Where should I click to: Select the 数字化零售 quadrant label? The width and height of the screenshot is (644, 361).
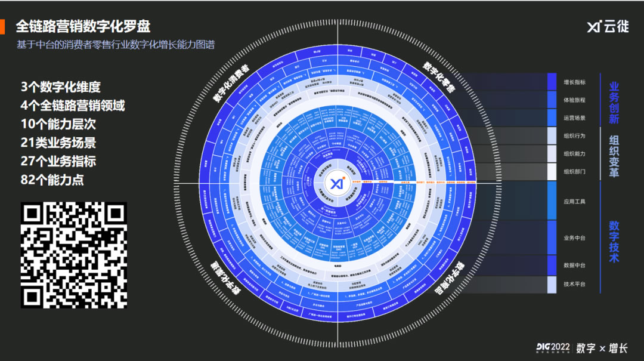pos(439,77)
